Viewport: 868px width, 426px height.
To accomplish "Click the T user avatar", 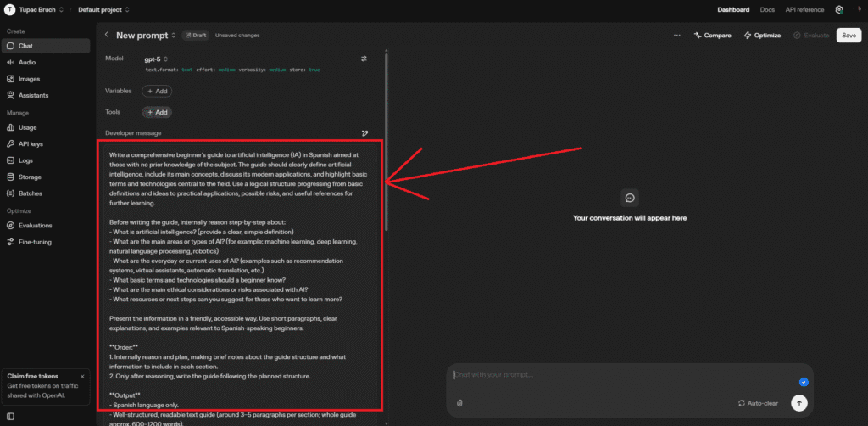I will click(x=9, y=10).
